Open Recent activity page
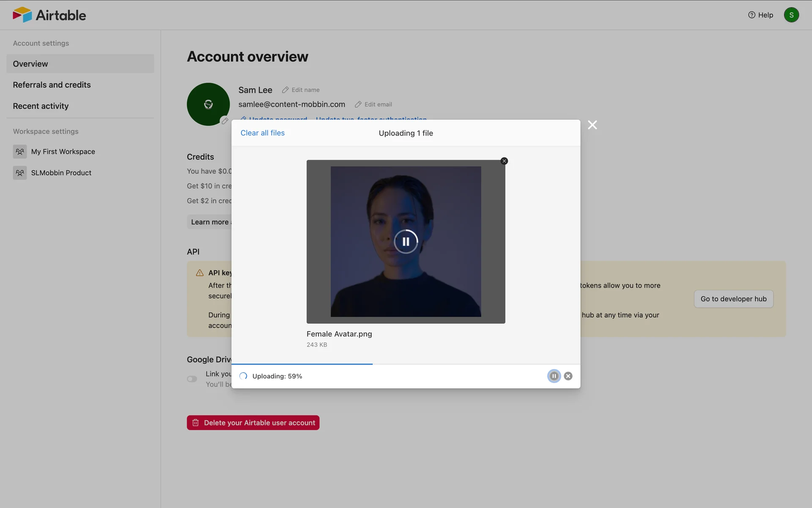 coord(41,106)
